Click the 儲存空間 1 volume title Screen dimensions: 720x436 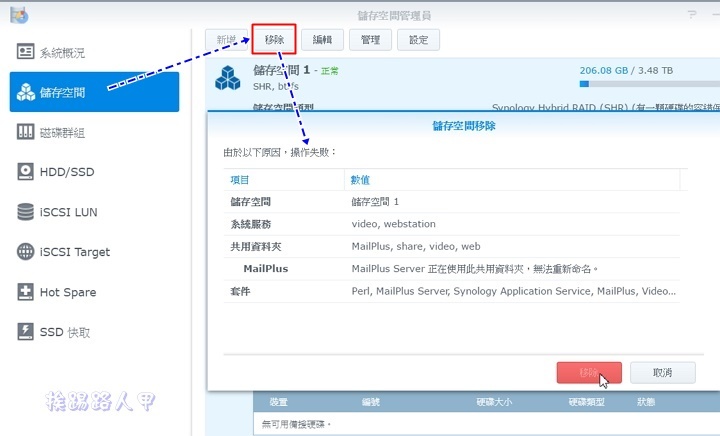(x=281, y=70)
